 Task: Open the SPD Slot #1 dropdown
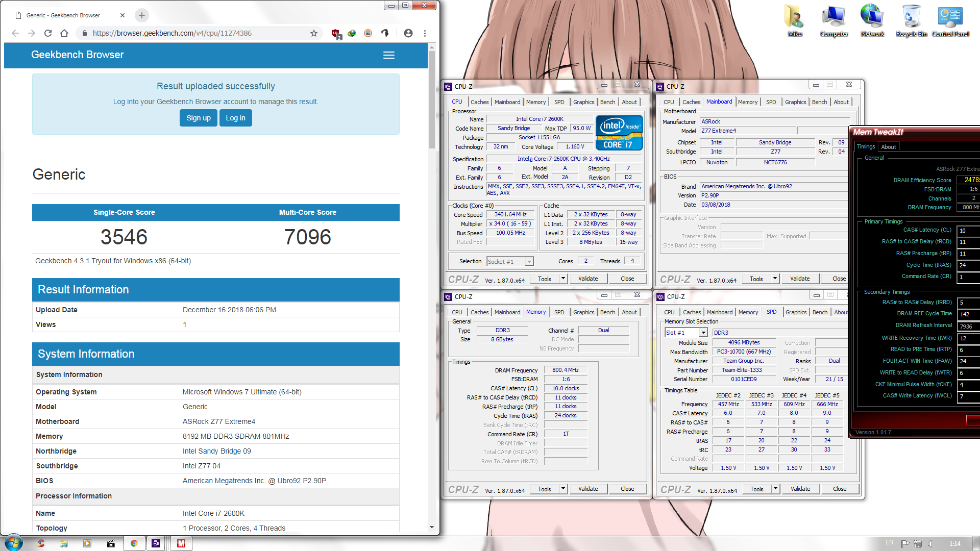click(703, 333)
